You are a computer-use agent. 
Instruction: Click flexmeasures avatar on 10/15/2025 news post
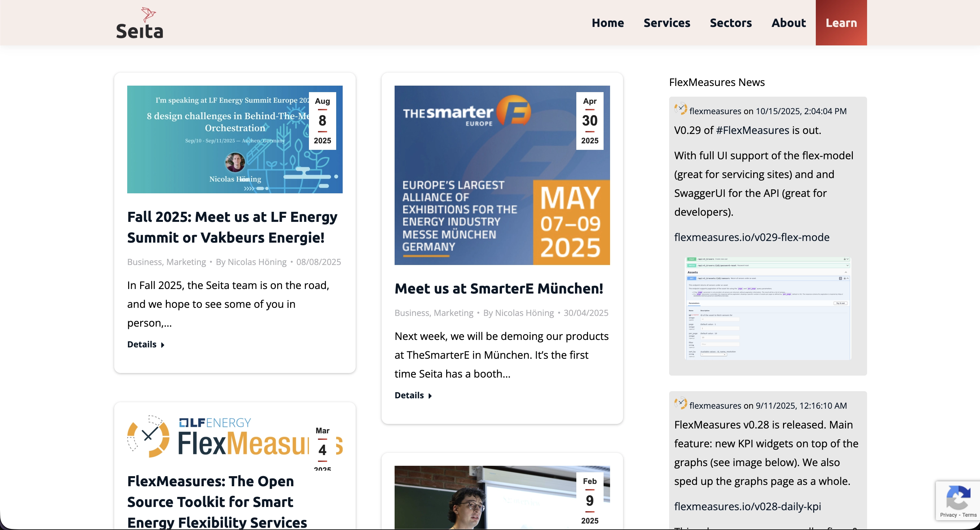(680, 109)
